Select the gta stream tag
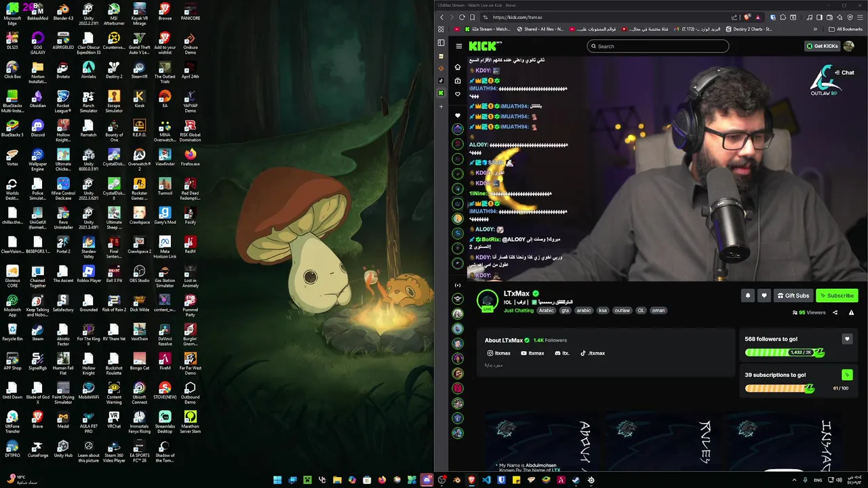Screen dimensions: 868x488 click(x=565, y=310)
